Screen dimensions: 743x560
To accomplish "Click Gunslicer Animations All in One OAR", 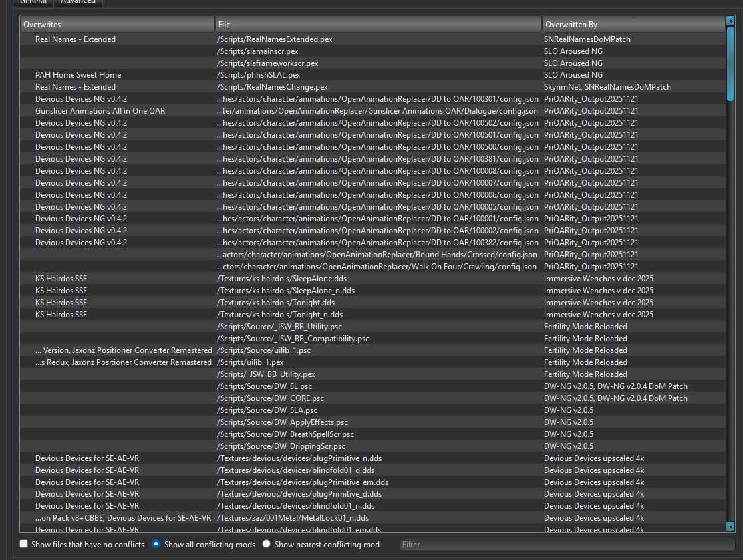I will [x=100, y=111].
